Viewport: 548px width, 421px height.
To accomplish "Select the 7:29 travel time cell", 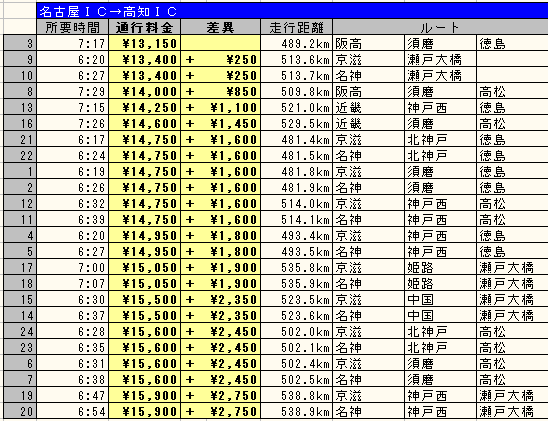I will [x=72, y=91].
